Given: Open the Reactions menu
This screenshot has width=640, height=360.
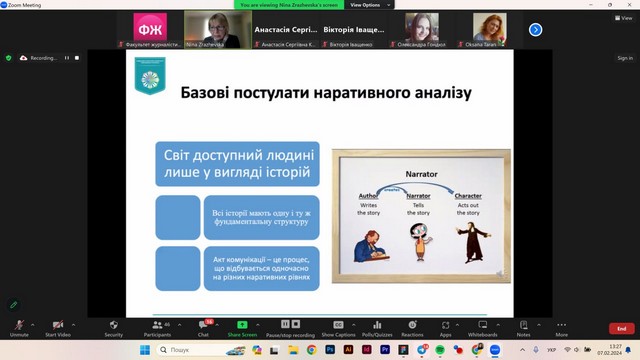Looking at the screenshot, I should coord(412,329).
